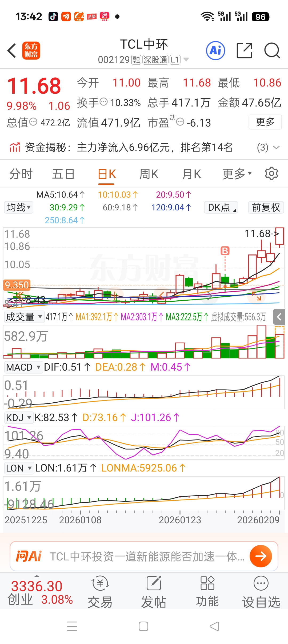The image size is (288, 644).
Task: Tap the 深股通 tag
Action: pos(155,60)
